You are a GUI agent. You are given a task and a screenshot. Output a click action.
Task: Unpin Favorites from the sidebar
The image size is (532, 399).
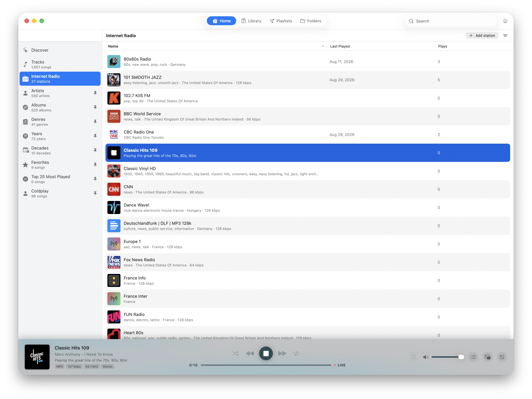[x=95, y=165]
